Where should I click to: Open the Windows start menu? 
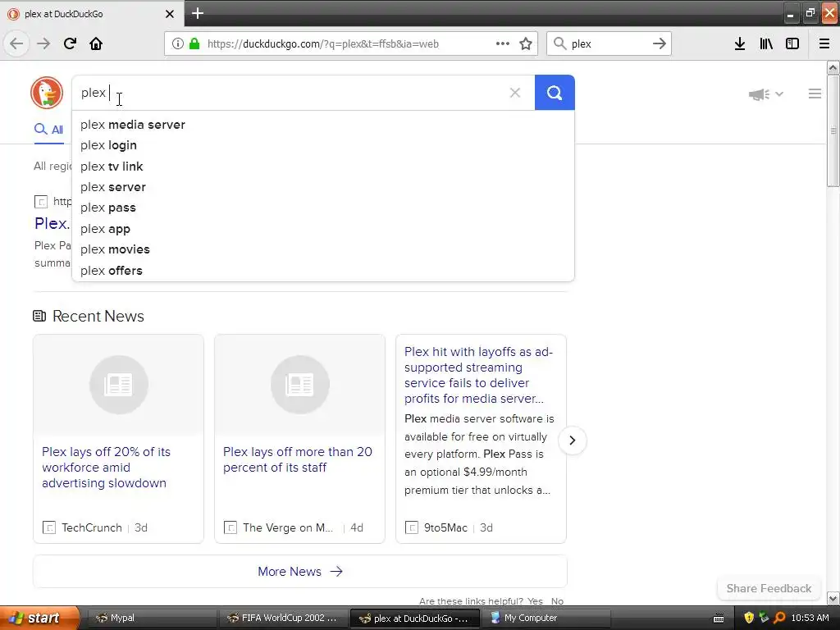point(39,618)
